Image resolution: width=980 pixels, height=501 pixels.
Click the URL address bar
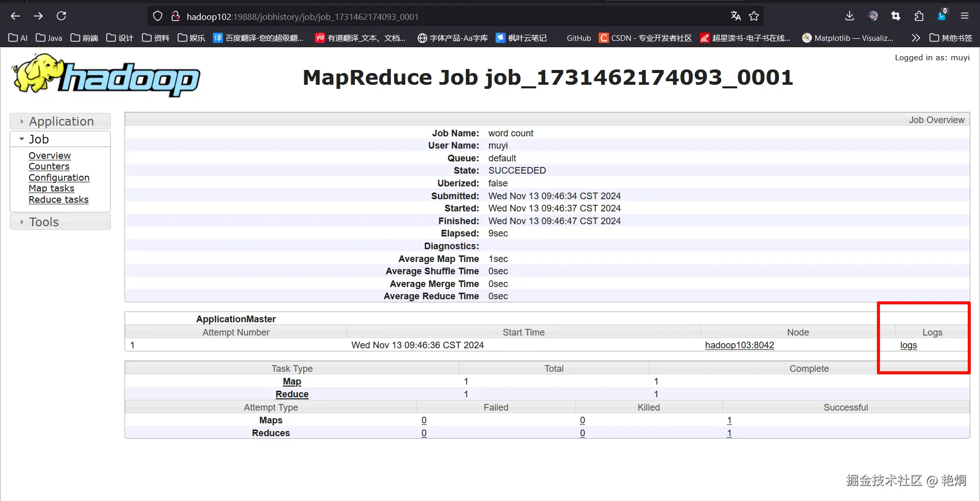449,16
